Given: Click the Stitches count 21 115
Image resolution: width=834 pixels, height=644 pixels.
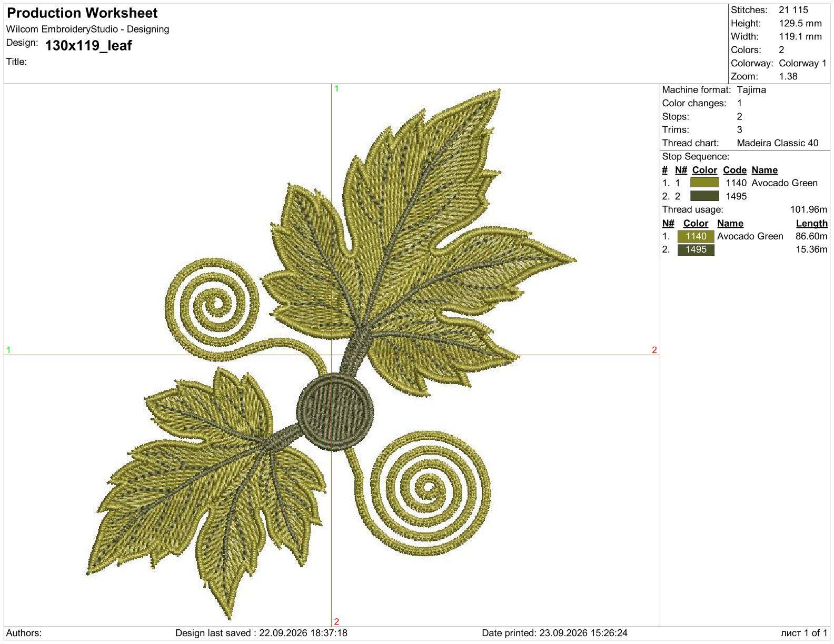Looking at the screenshot, I should tap(793, 10).
